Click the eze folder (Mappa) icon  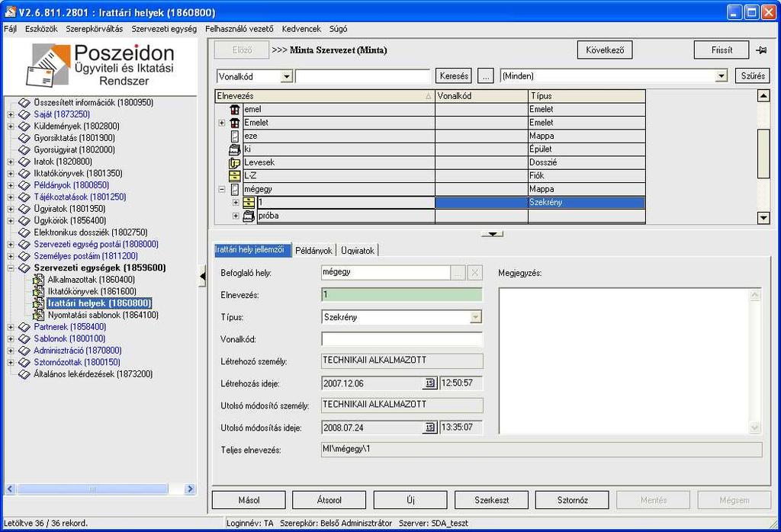[235, 136]
